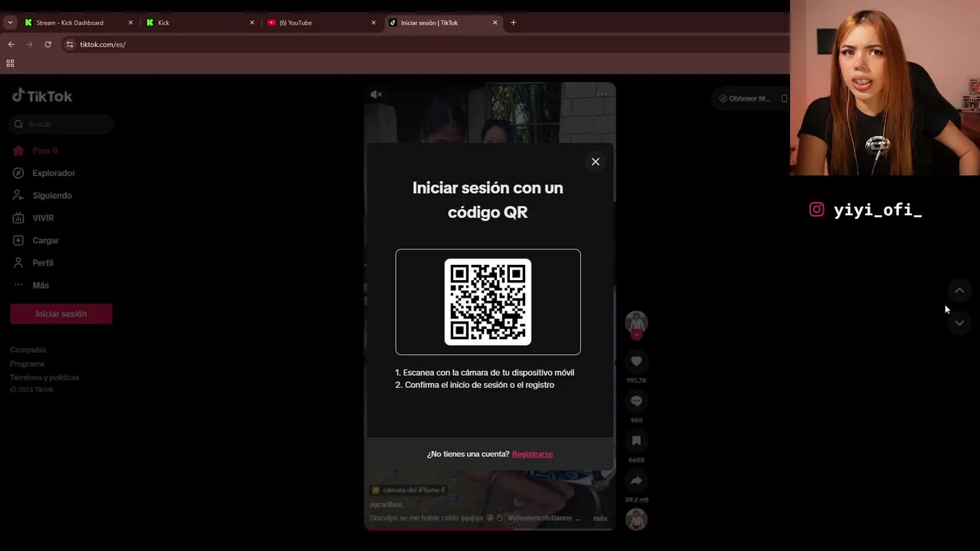Go back in browser history
980x551 pixels.
11,44
